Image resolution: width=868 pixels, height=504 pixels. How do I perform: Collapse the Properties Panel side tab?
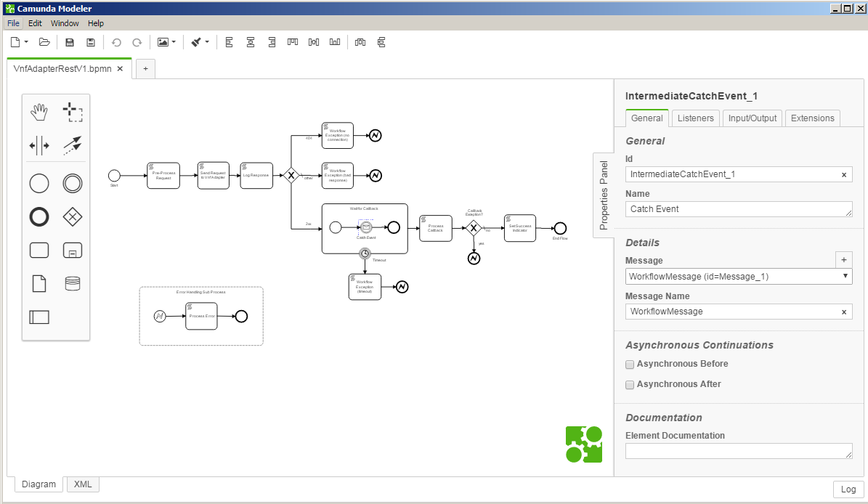click(x=604, y=195)
